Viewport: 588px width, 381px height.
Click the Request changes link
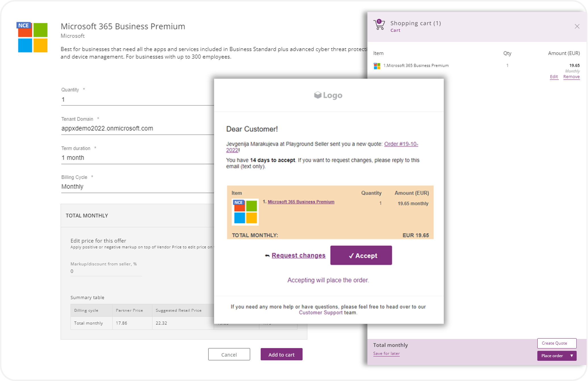(x=298, y=255)
